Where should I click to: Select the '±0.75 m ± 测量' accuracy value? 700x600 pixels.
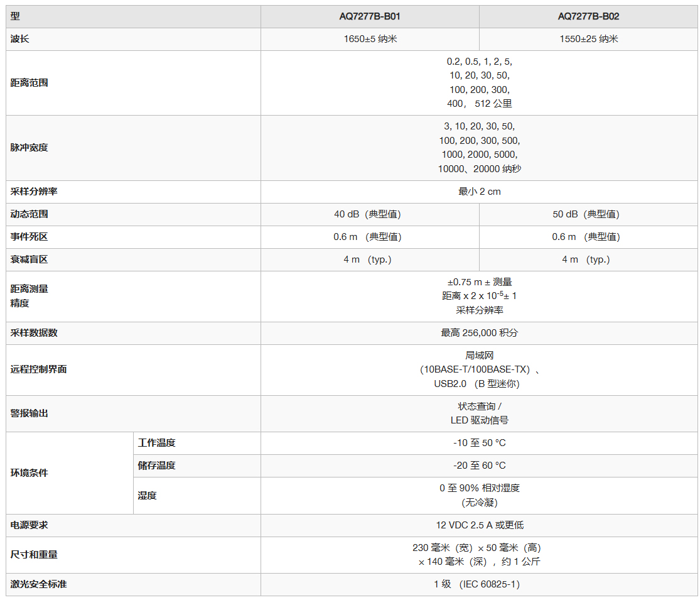click(480, 296)
